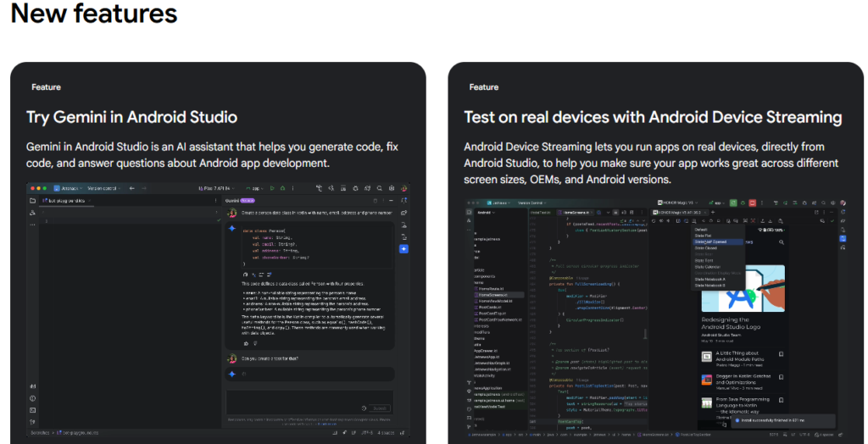The image size is (868, 444).
Task: Toggle bookmark for 'Dagger in Kotlin: Gotchas and Optimizations'
Action: click(x=781, y=378)
